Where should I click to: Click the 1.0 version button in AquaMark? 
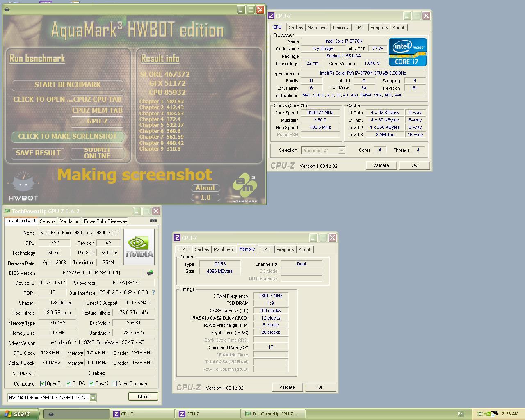coord(205,197)
